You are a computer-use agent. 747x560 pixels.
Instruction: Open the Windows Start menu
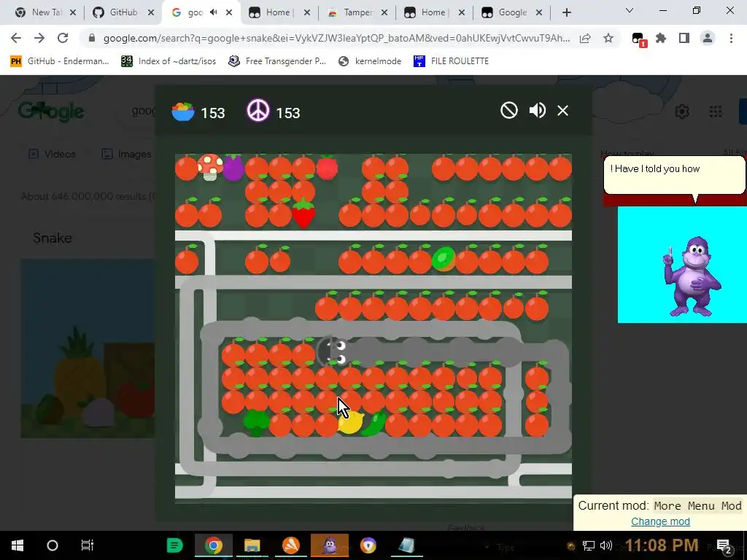click(18, 545)
